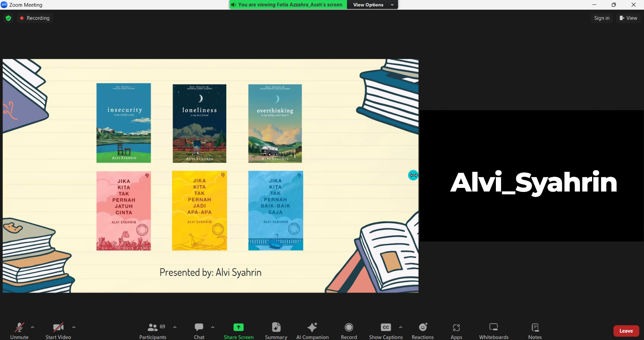Open the View layout menu
The image size is (644, 340).
tap(628, 18)
